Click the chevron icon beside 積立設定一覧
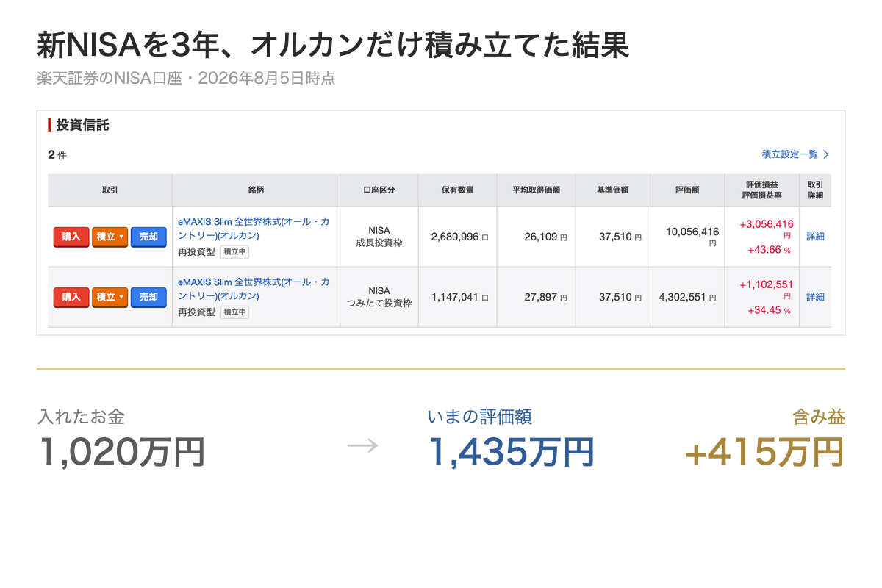Viewport: 882px width, 588px height. click(x=826, y=154)
